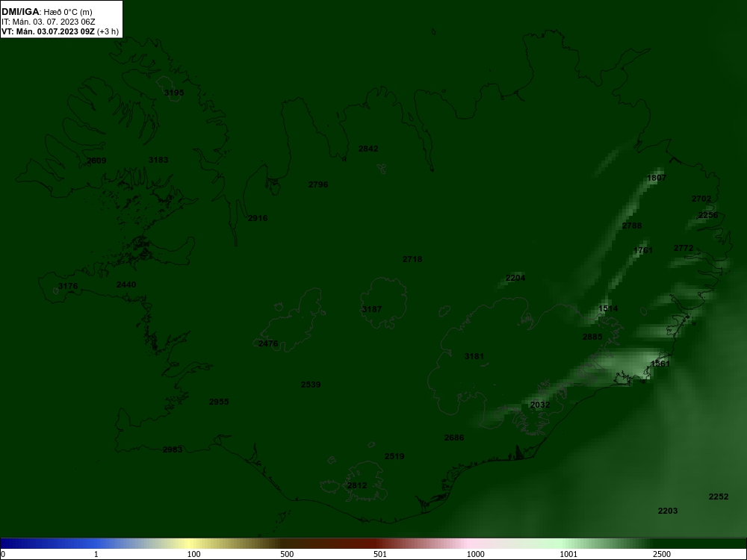Click the 3181 value on Vatnajökull
The image size is (747, 560).
[474, 355]
